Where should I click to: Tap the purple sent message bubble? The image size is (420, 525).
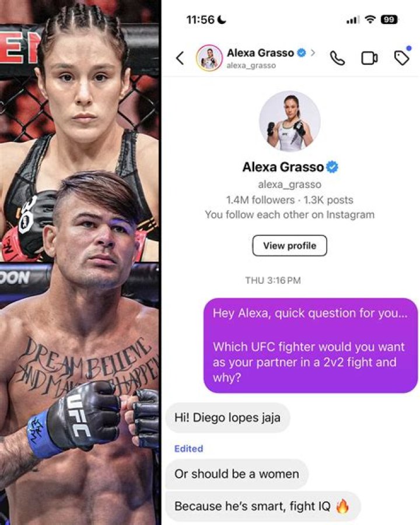(311, 345)
